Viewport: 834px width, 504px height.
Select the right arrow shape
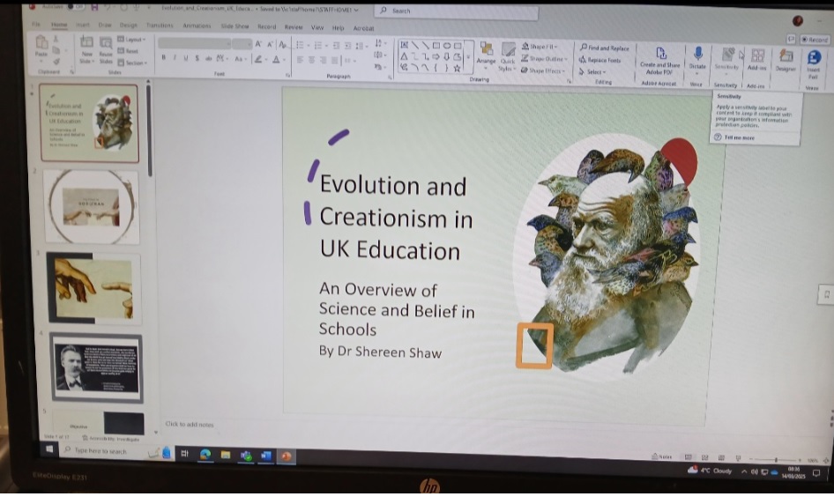tap(436, 56)
